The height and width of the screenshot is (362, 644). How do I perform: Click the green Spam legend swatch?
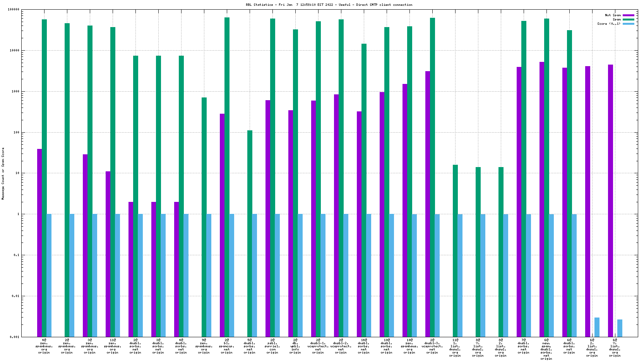628,20
